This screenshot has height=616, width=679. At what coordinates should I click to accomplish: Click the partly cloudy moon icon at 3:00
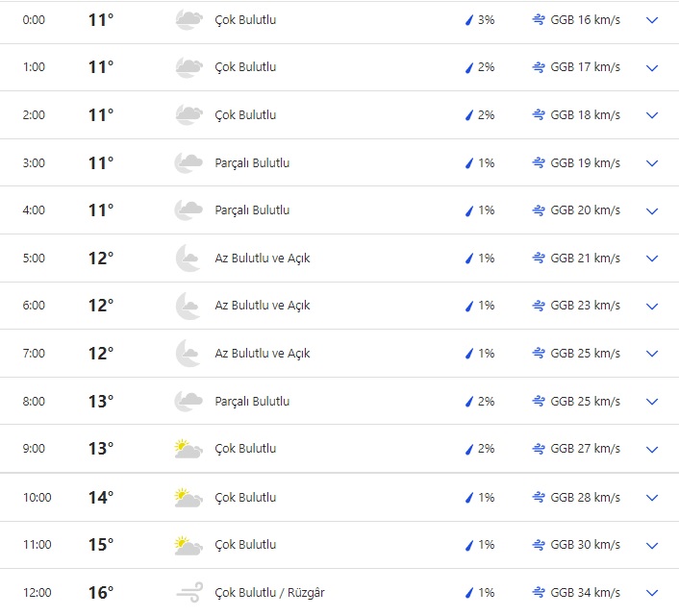[189, 162]
